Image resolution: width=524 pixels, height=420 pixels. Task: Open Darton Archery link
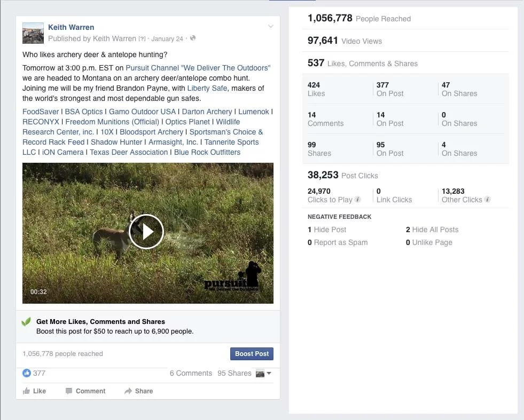point(207,112)
